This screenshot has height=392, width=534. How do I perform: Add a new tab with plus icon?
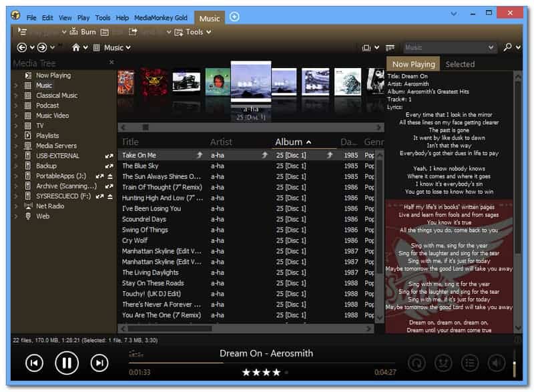pos(234,17)
